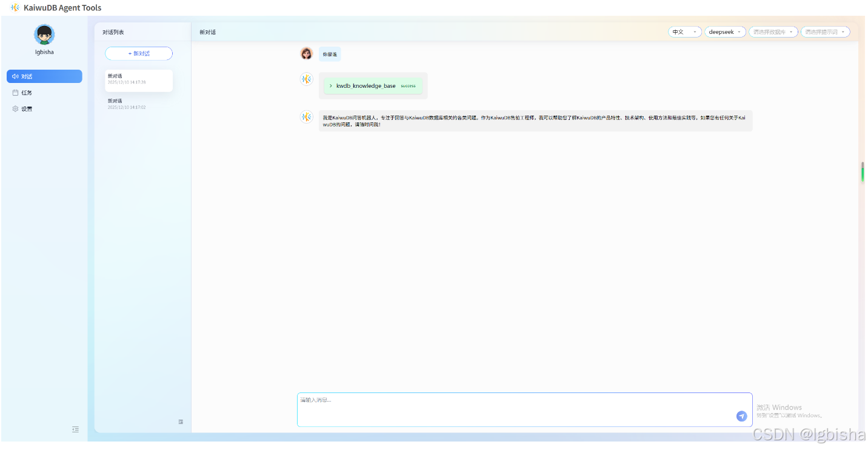The height and width of the screenshot is (450, 868).
Task: Open the 任务 section in the sidebar
Action: click(x=44, y=93)
